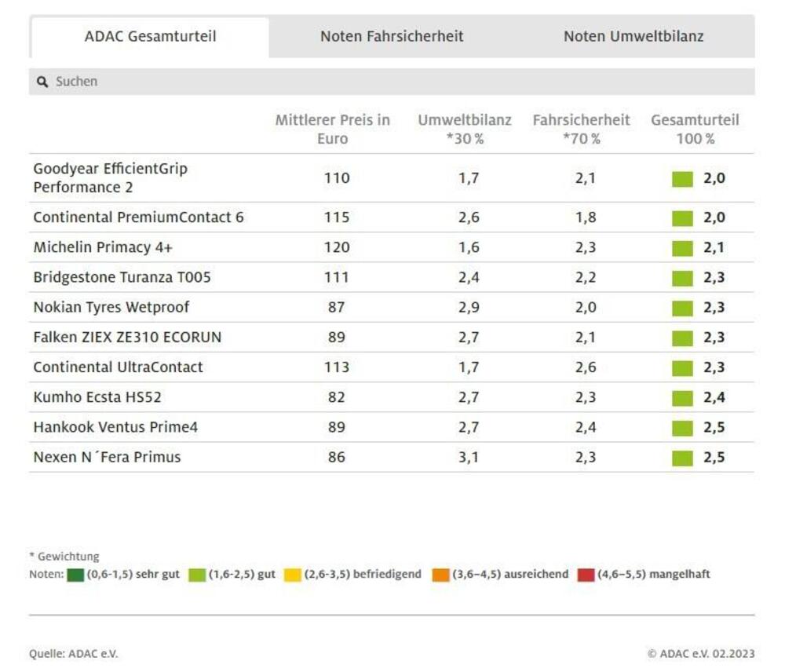Click '(2,6-3,5) befriedigend' legend label

[363, 575]
